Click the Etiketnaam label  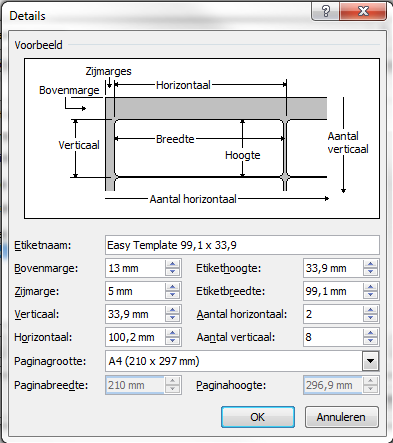(x=43, y=245)
